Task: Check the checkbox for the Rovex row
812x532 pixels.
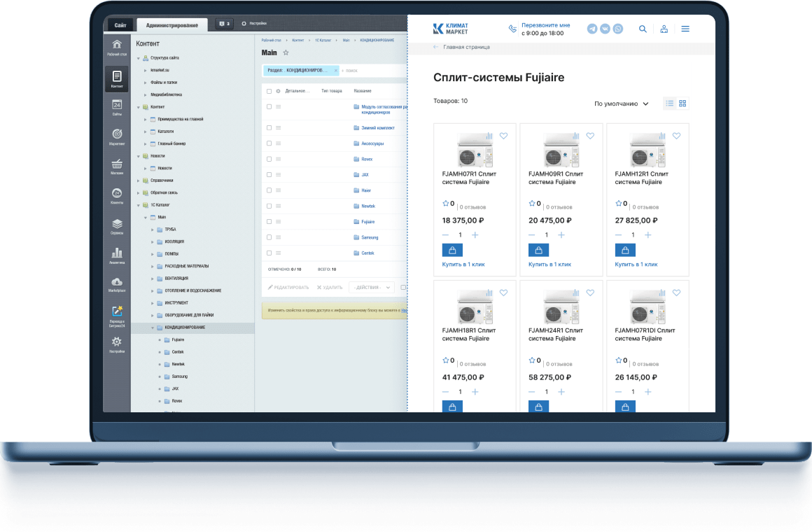Action: coord(269,159)
